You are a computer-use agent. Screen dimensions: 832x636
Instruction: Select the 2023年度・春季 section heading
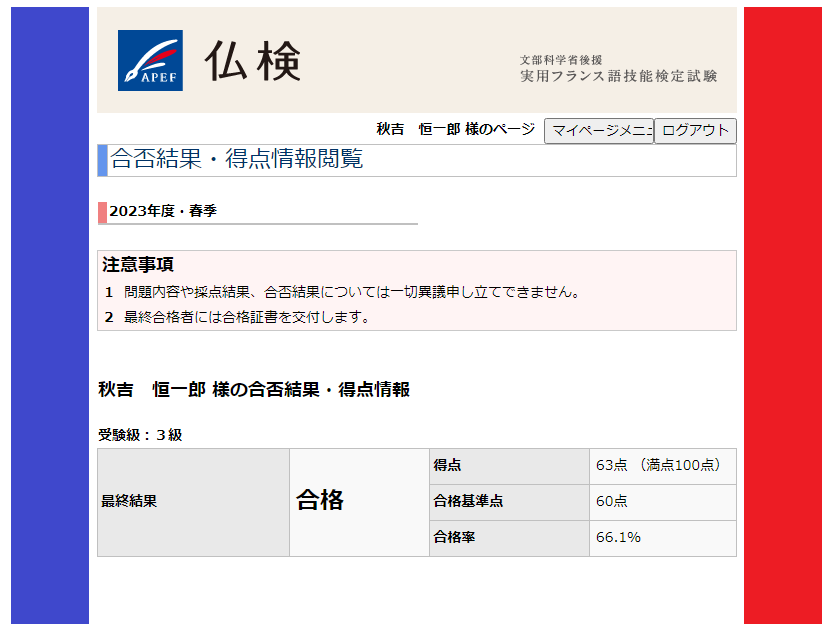(163, 211)
